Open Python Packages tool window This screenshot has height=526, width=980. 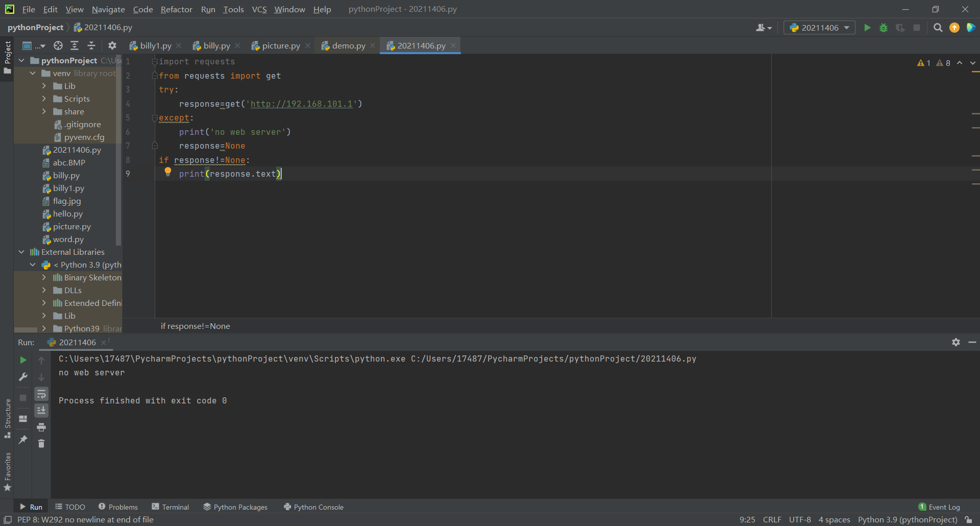point(235,507)
